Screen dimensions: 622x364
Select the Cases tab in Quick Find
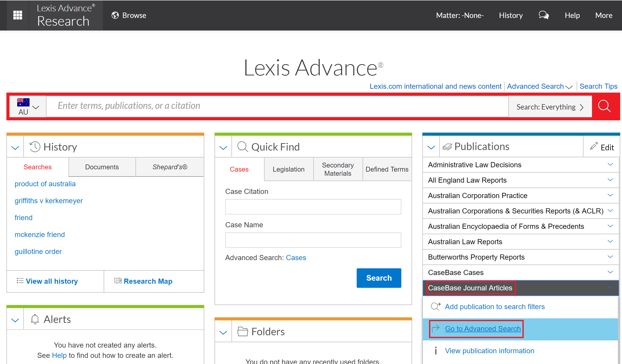239,169
